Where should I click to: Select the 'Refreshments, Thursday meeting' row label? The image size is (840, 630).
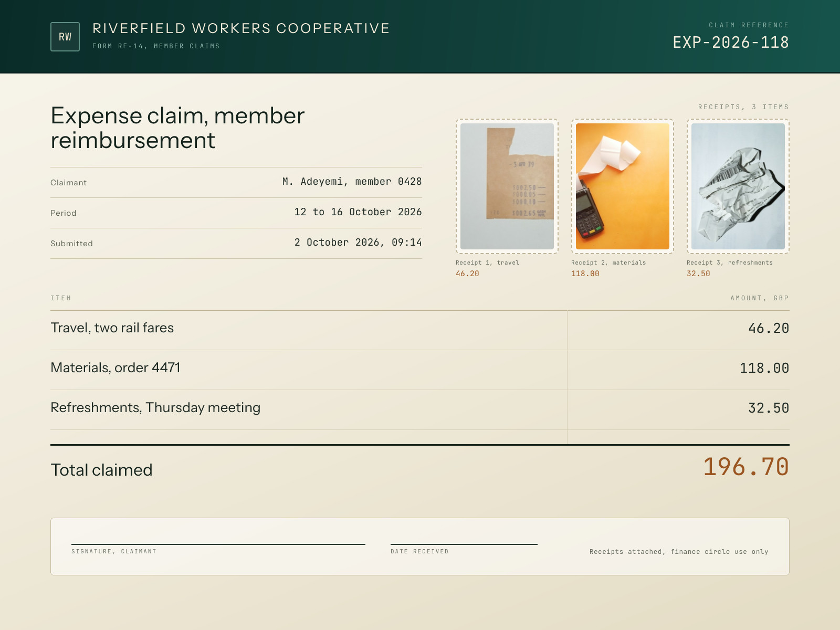click(x=155, y=408)
